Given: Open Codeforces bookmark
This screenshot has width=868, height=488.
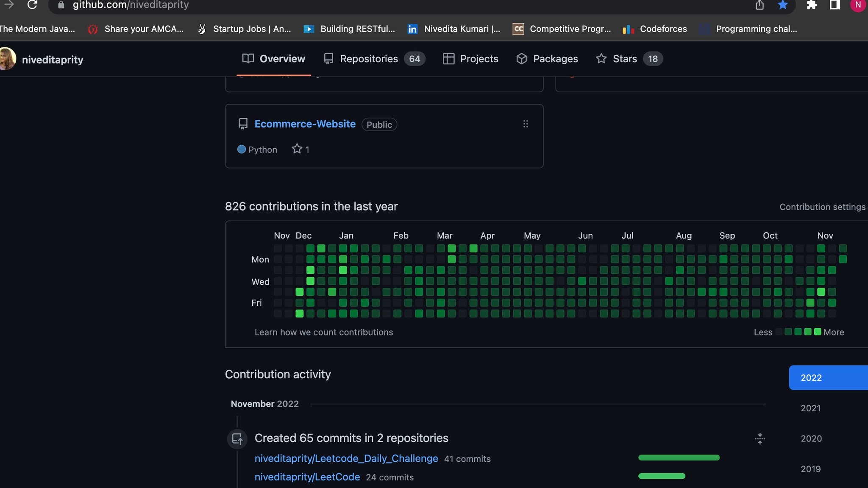Looking at the screenshot, I should point(655,29).
